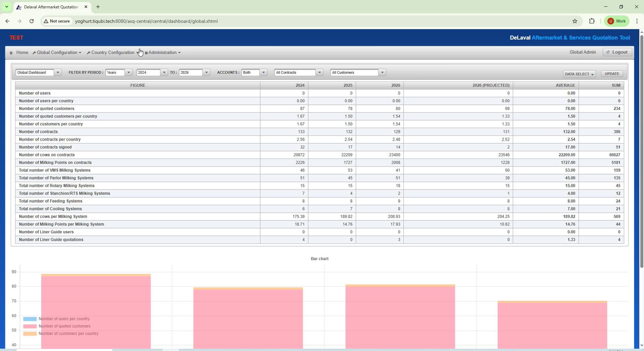Open the All Customers dropdown
Screen dimensions: 644x351
[x=358, y=72]
